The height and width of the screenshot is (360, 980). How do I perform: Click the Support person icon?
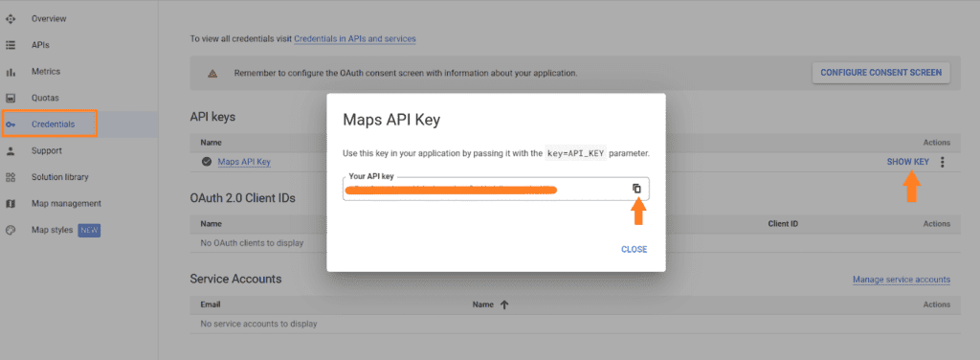pos(10,150)
